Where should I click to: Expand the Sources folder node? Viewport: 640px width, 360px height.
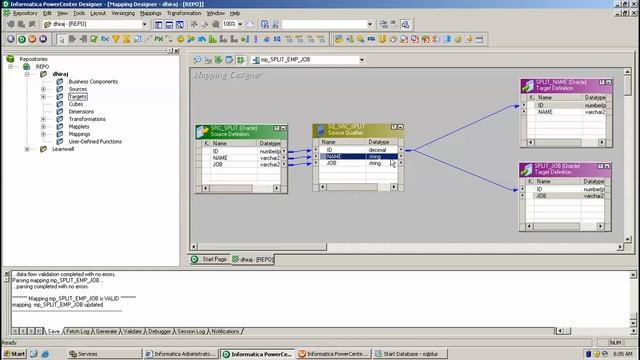pyautogui.click(x=43, y=89)
